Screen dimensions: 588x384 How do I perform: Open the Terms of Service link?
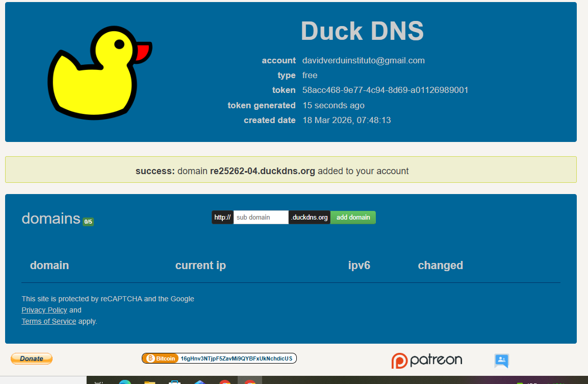49,321
